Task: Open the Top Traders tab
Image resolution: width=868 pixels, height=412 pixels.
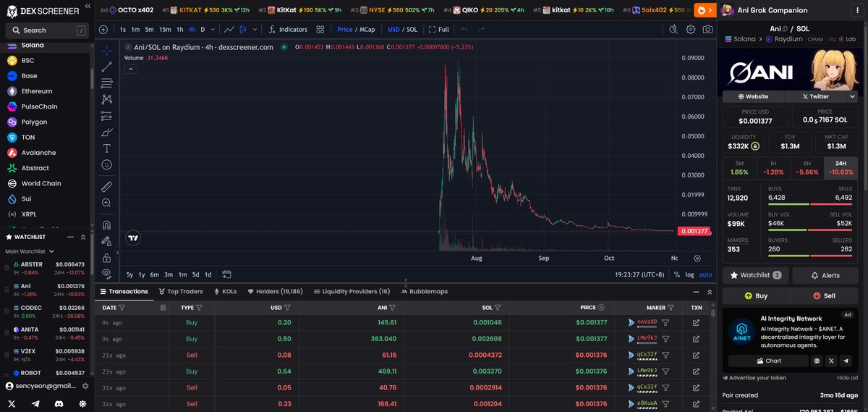Action: tap(180, 291)
